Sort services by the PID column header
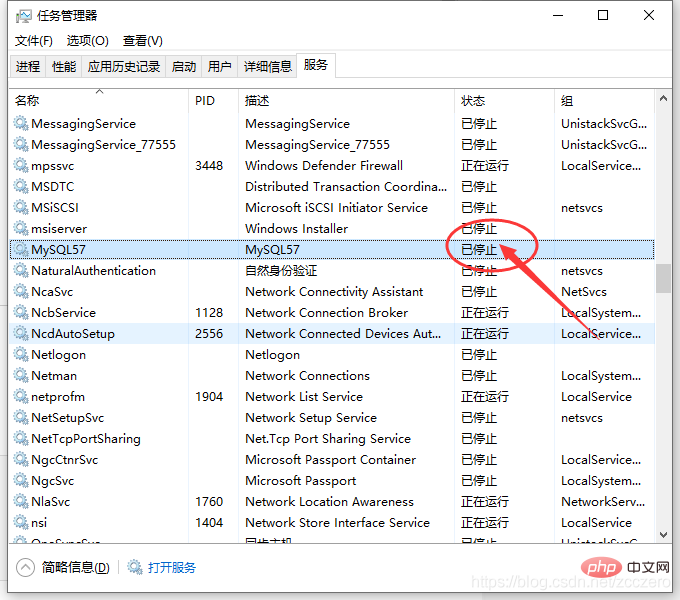The width and height of the screenshot is (680, 600). 213,101
